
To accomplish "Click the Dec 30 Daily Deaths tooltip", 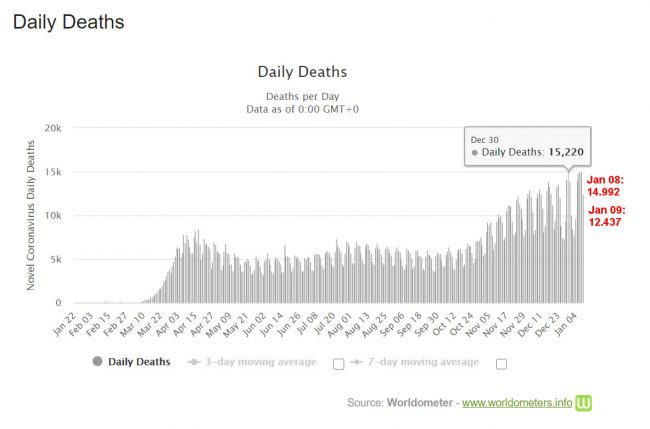I will point(528,146).
